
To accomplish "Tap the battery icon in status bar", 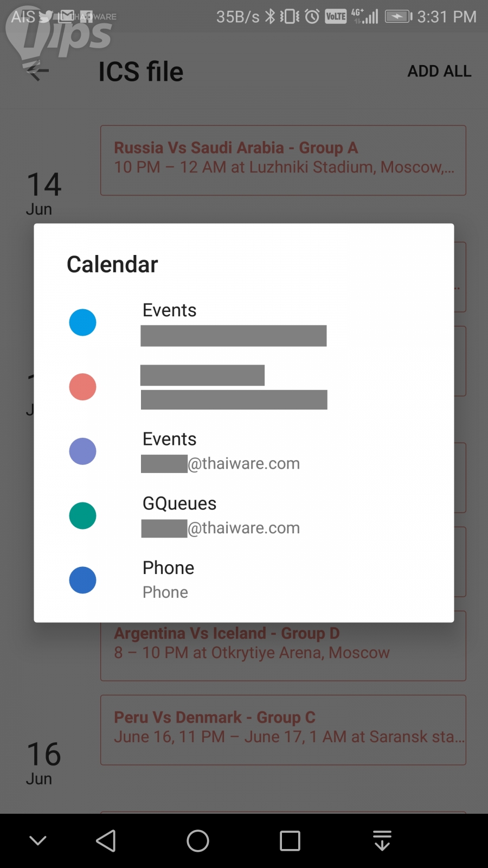I will pos(399,17).
